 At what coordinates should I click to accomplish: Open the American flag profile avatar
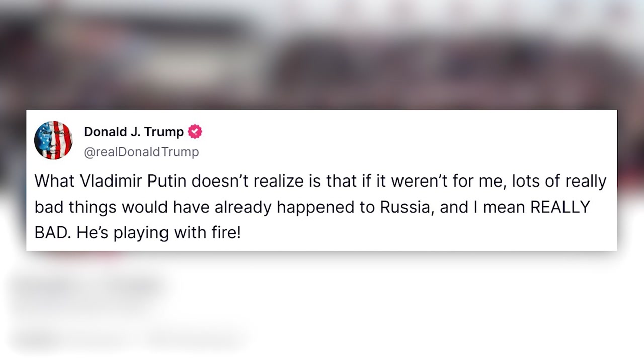tap(53, 140)
